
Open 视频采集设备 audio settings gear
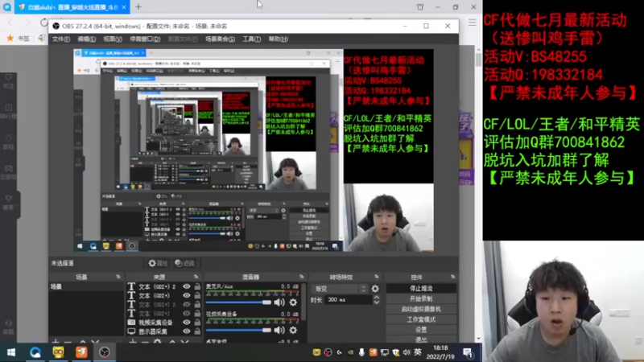pyautogui.click(x=293, y=330)
